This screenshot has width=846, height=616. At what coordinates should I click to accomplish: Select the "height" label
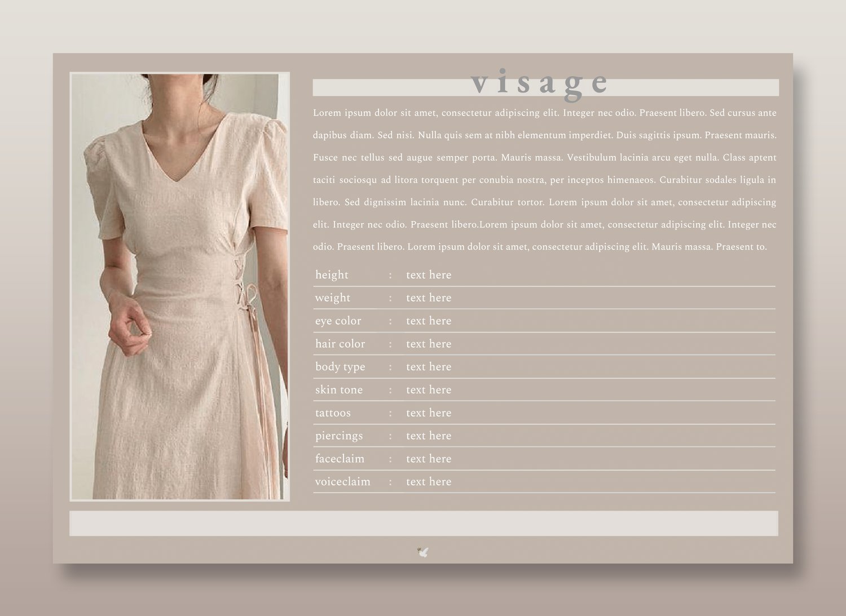tap(332, 275)
